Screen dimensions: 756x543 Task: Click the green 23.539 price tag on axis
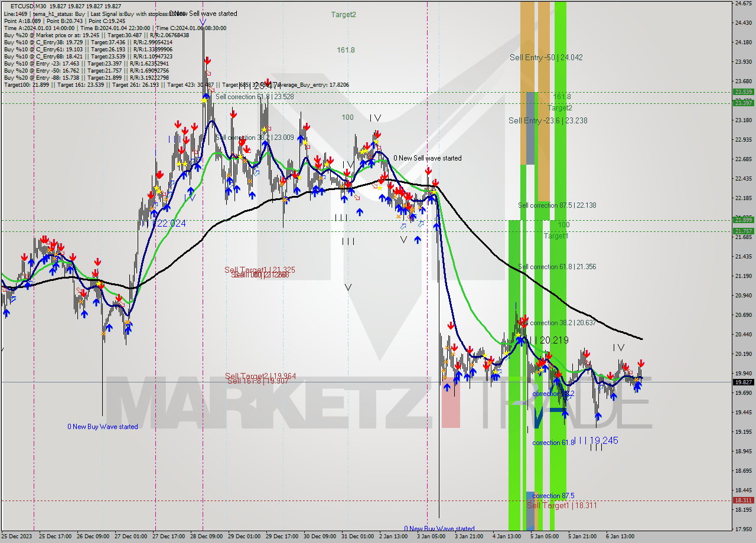tap(743, 91)
